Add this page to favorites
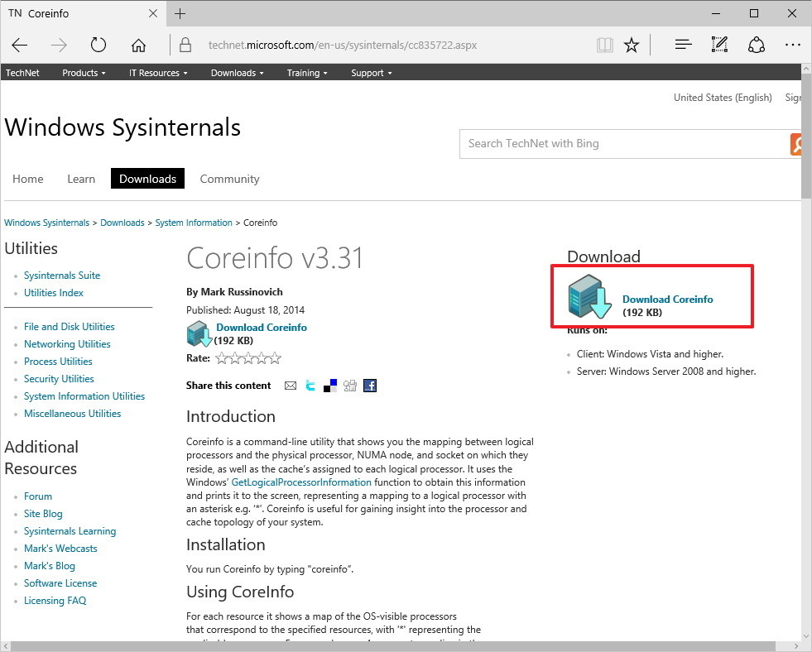Viewport: 812px width, 652px height. coord(632,45)
